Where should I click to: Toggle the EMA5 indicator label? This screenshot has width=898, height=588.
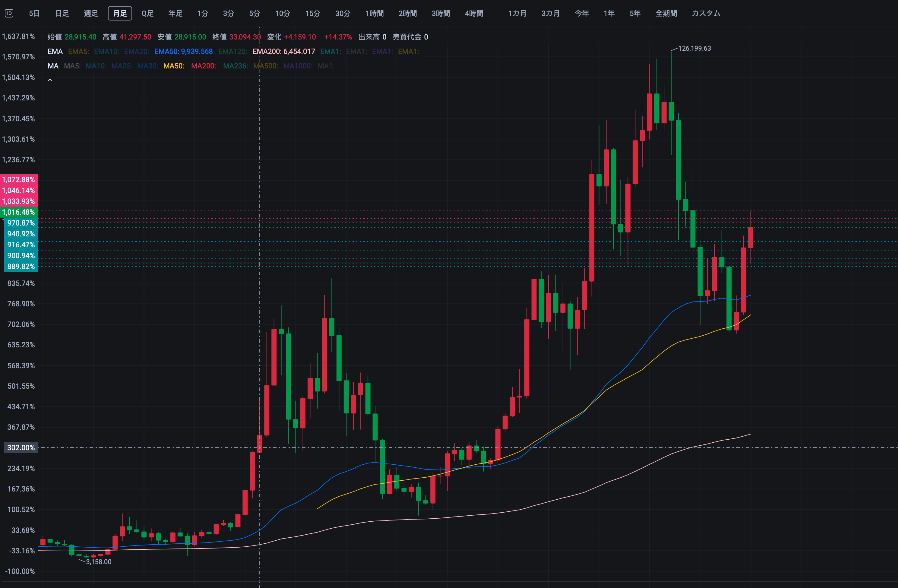(78, 51)
